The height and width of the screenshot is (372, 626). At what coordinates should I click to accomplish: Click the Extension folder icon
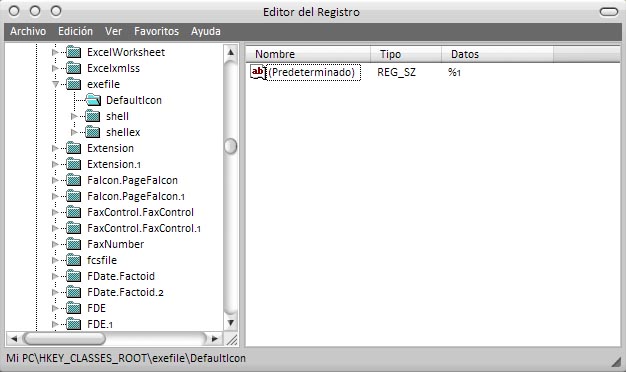tap(73, 148)
